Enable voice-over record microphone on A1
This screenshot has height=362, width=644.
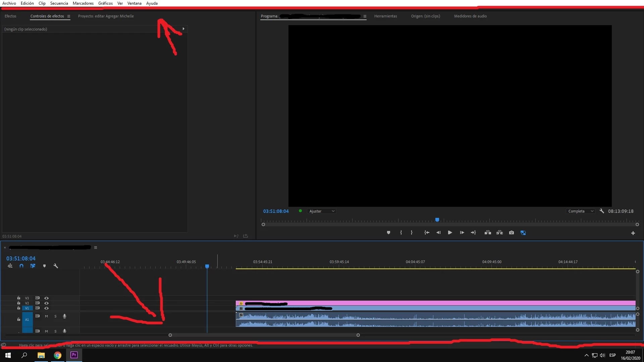pyautogui.click(x=64, y=316)
